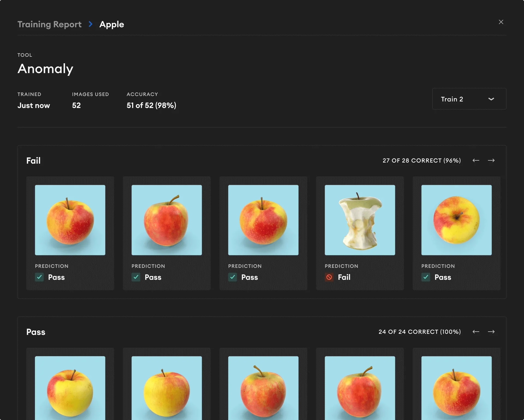Click '27 OF 28 CORRECT (96%)' text

point(422,160)
